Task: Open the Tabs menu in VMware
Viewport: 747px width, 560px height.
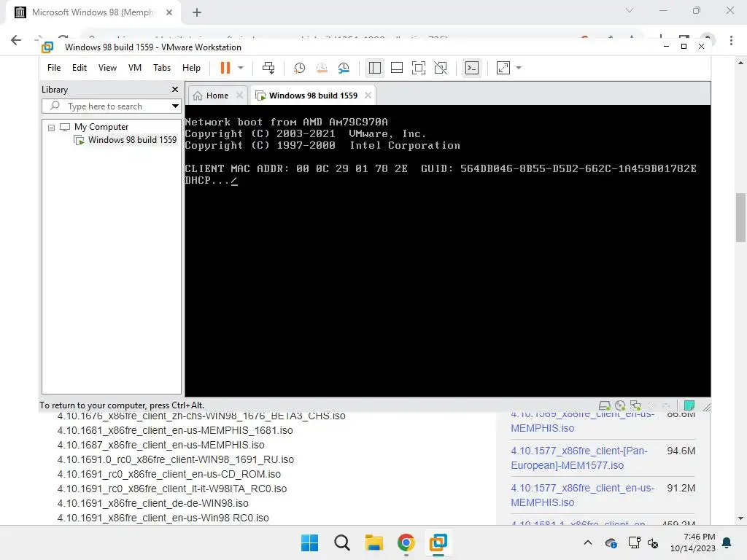Action: [x=162, y=68]
